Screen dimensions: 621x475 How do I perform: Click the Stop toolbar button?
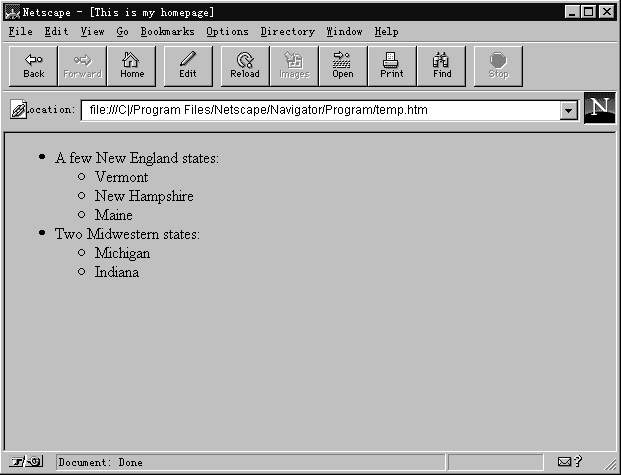pyautogui.click(x=498, y=66)
